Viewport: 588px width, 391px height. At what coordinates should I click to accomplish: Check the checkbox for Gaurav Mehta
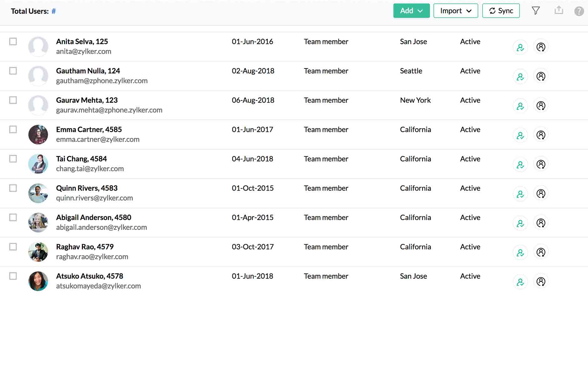pos(13,100)
